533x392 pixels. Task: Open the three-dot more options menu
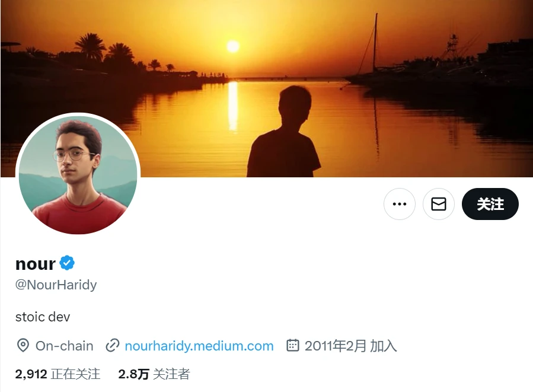pos(400,204)
